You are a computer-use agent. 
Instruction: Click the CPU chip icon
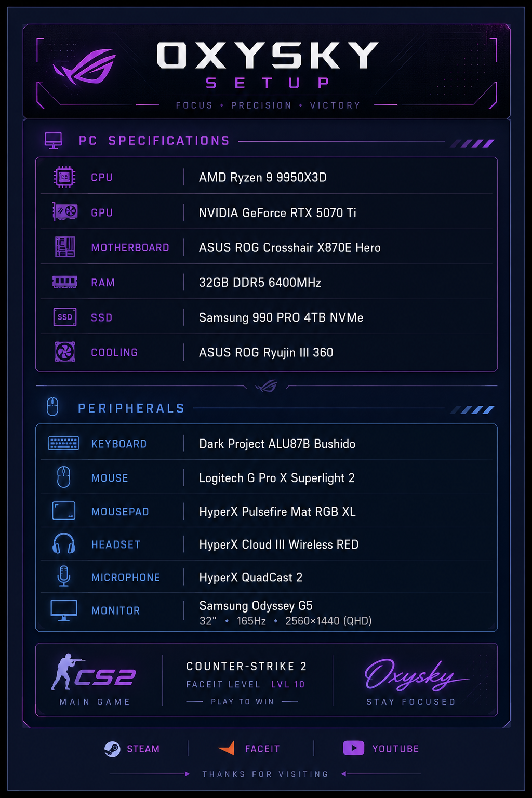coord(64,177)
